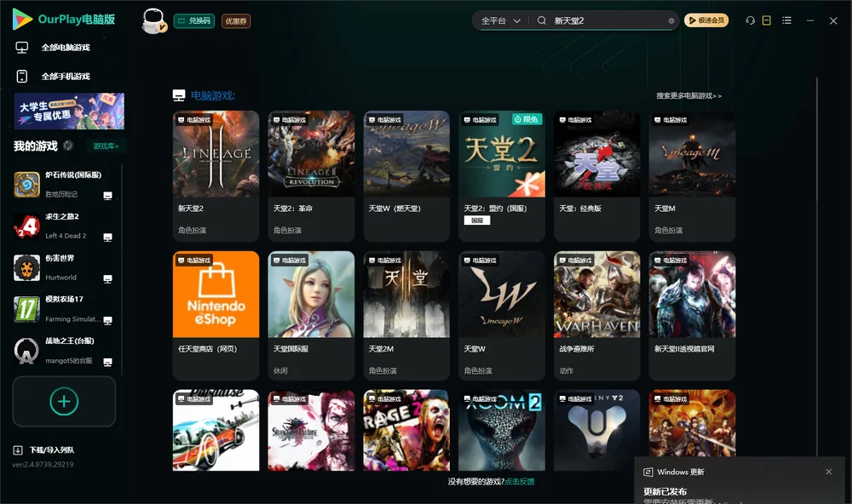Select 战地之王(台服) in my games
This screenshot has height=504, width=852.
click(66, 351)
